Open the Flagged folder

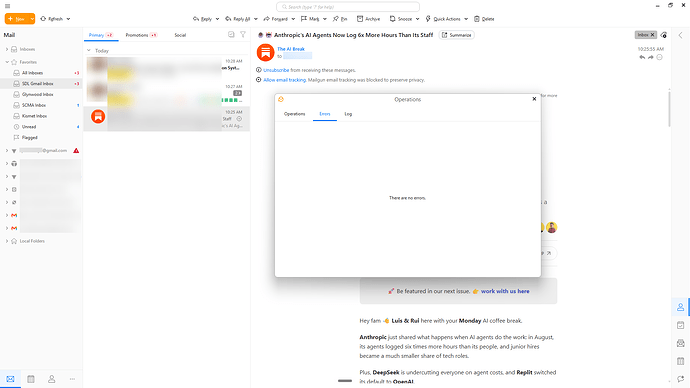[29, 138]
